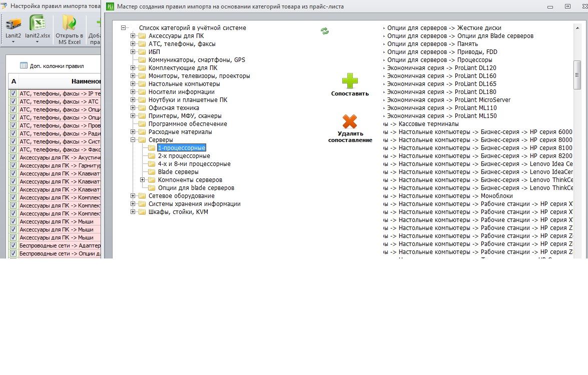588x375 pixels.
Task: Select 4-х и 8-ми процессорные category
Action: tap(194, 164)
